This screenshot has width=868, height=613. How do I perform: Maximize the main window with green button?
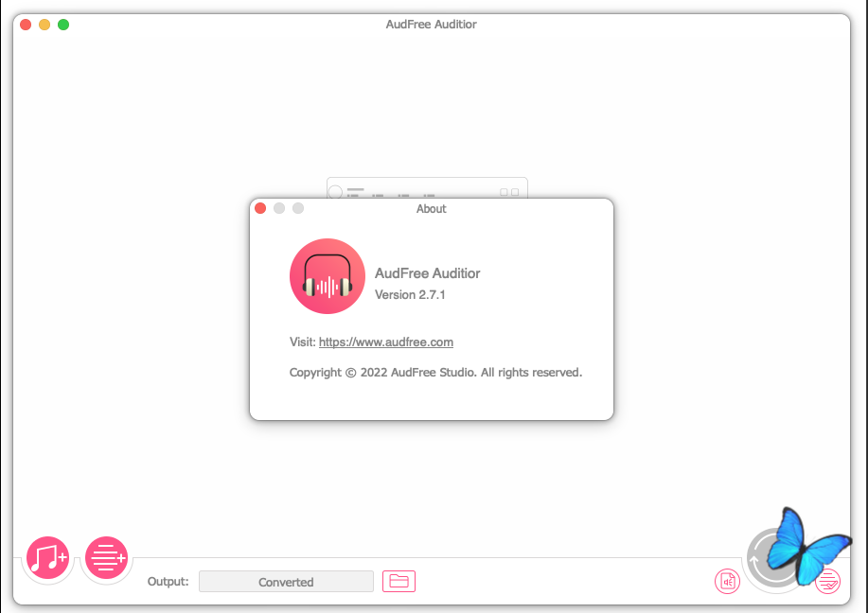[x=63, y=25]
